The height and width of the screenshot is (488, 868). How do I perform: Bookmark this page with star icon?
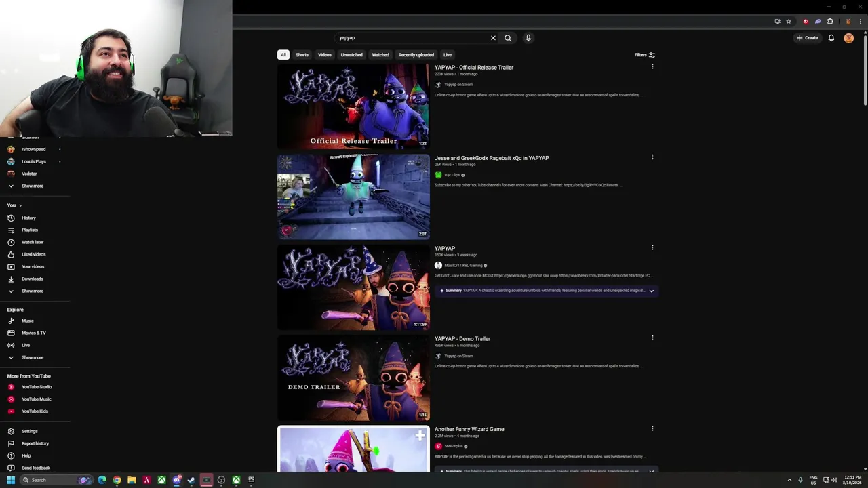[x=789, y=21]
